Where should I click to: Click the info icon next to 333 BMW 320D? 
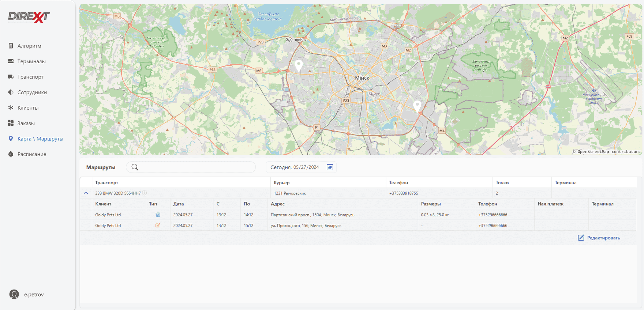[x=145, y=193]
